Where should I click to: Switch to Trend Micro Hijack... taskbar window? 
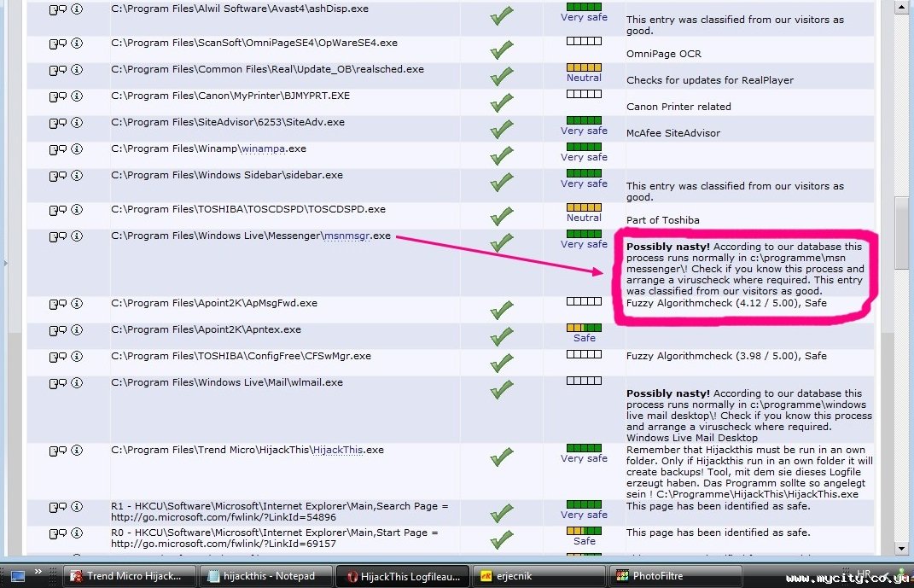point(129,576)
